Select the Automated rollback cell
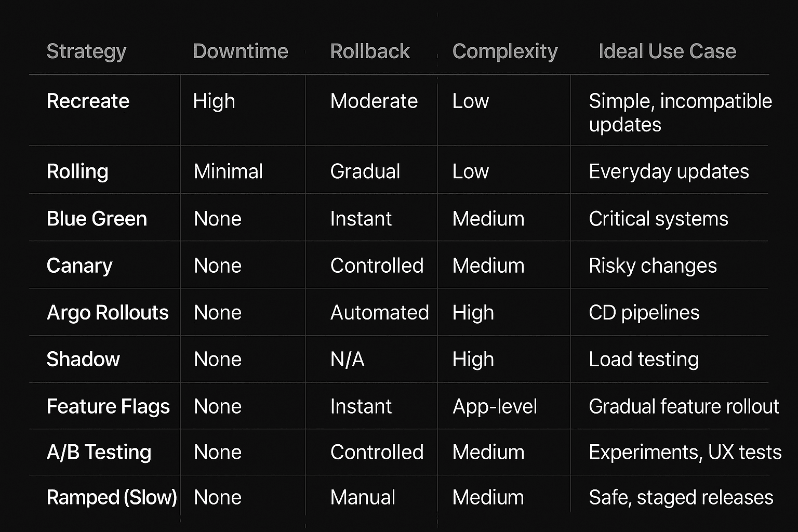 click(x=379, y=312)
